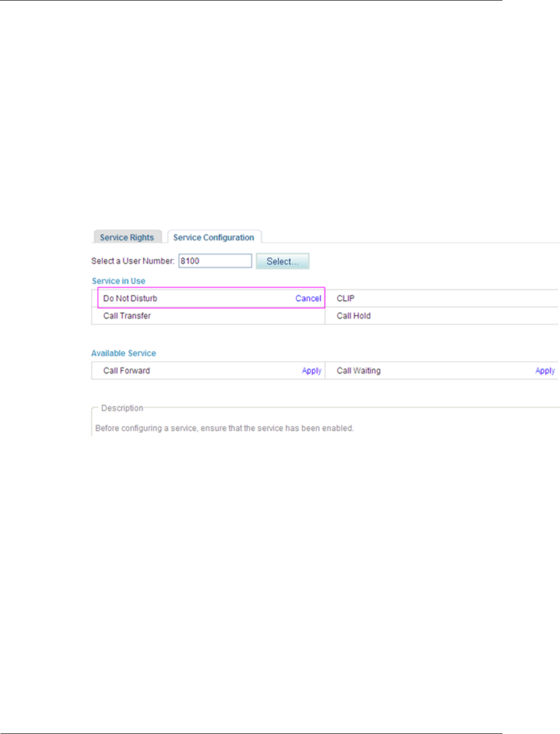This screenshot has width=560, height=734.
Task: Select the Call Forward service name
Action: click(127, 371)
